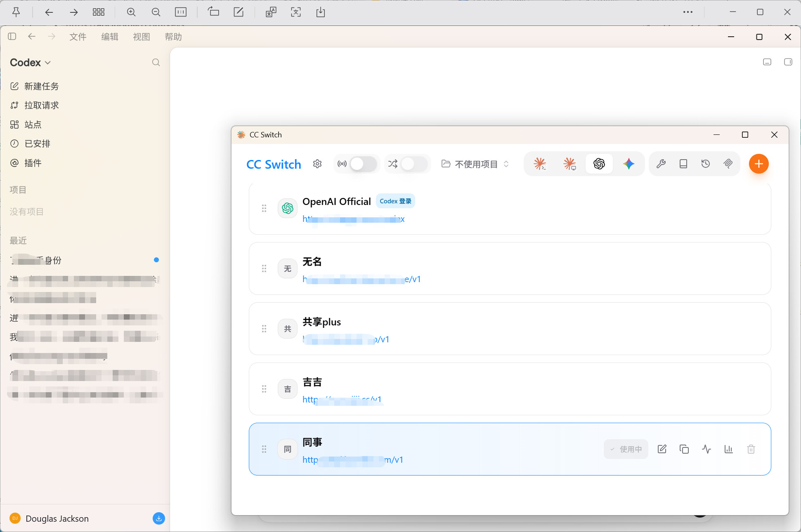
Task: Select the 共享plus provider name
Action: tap(322, 322)
